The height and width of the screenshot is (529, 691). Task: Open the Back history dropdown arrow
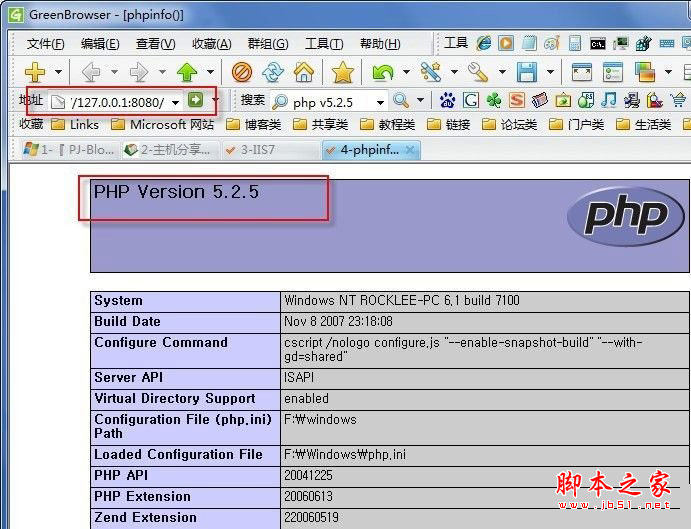point(114,72)
